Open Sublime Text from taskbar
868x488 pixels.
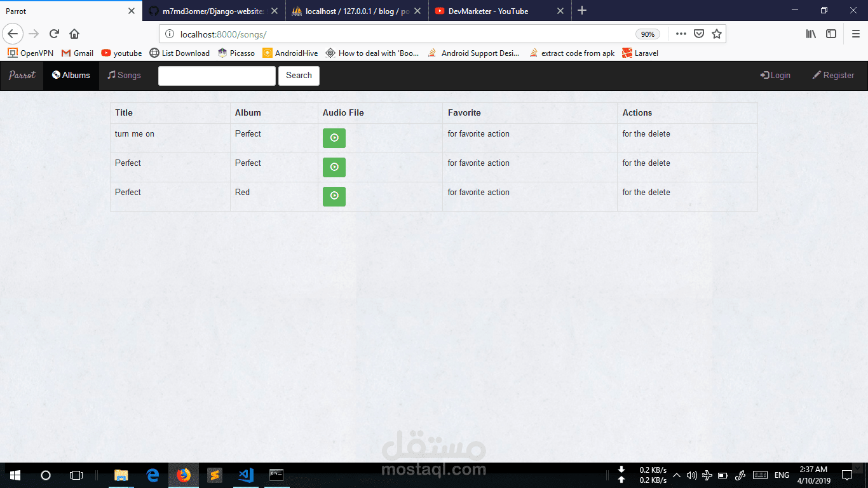pos(215,475)
